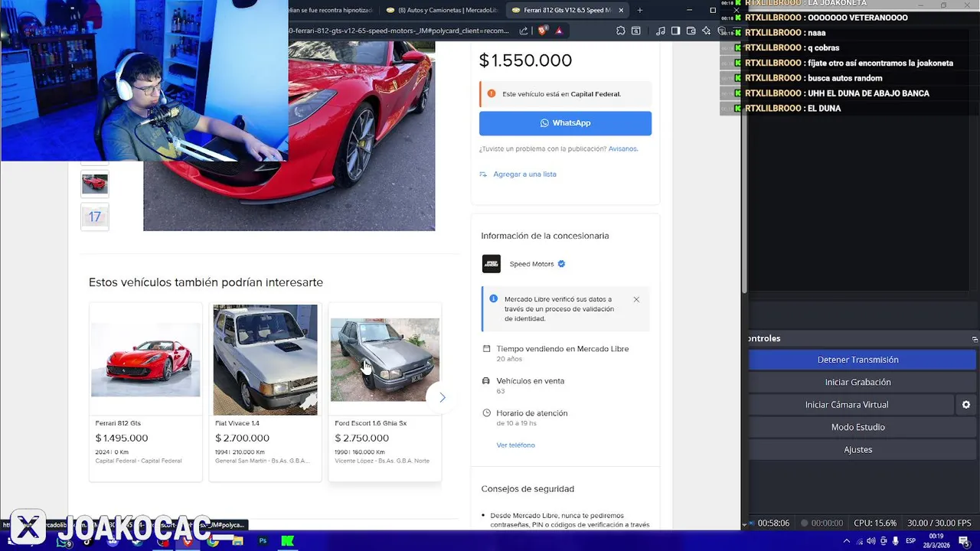Image resolution: width=980 pixels, height=551 pixels.
Task: Open Brave Shields lion icon
Action: 543,31
